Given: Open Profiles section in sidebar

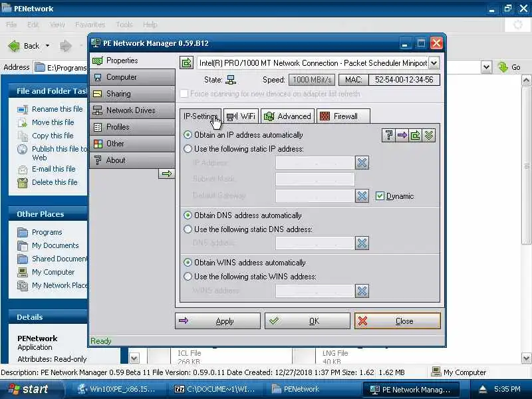Looking at the screenshot, I should (132, 127).
